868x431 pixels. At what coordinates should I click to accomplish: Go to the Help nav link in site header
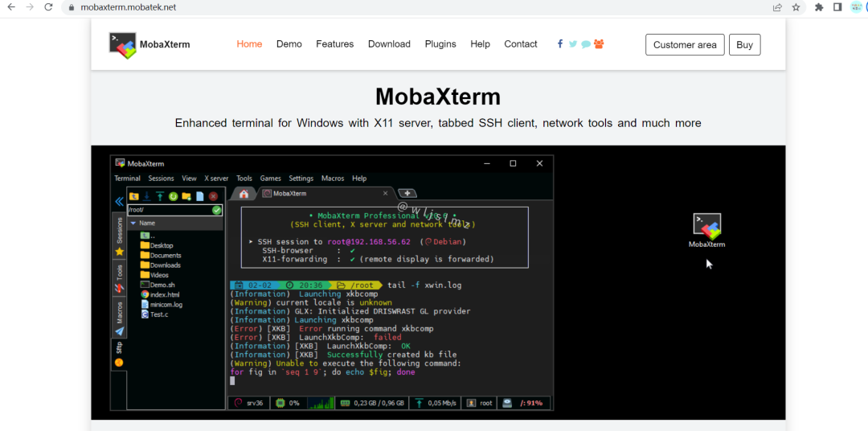point(480,44)
